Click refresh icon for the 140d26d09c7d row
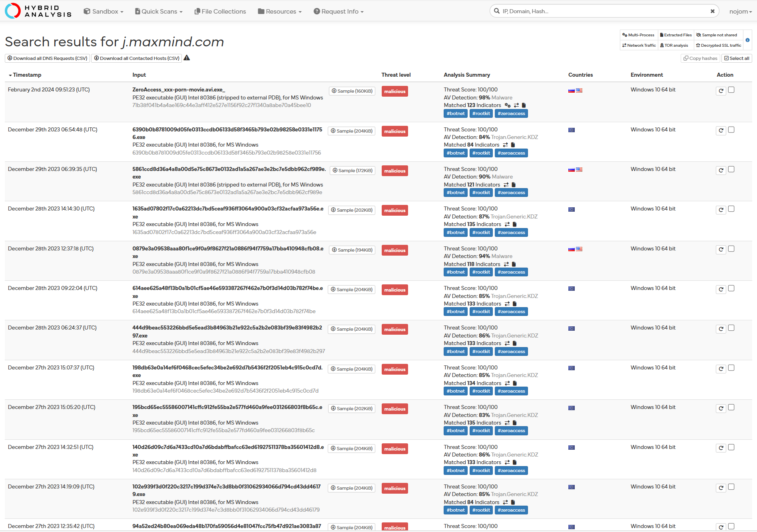Image resolution: width=757 pixels, height=532 pixels. [x=721, y=448]
